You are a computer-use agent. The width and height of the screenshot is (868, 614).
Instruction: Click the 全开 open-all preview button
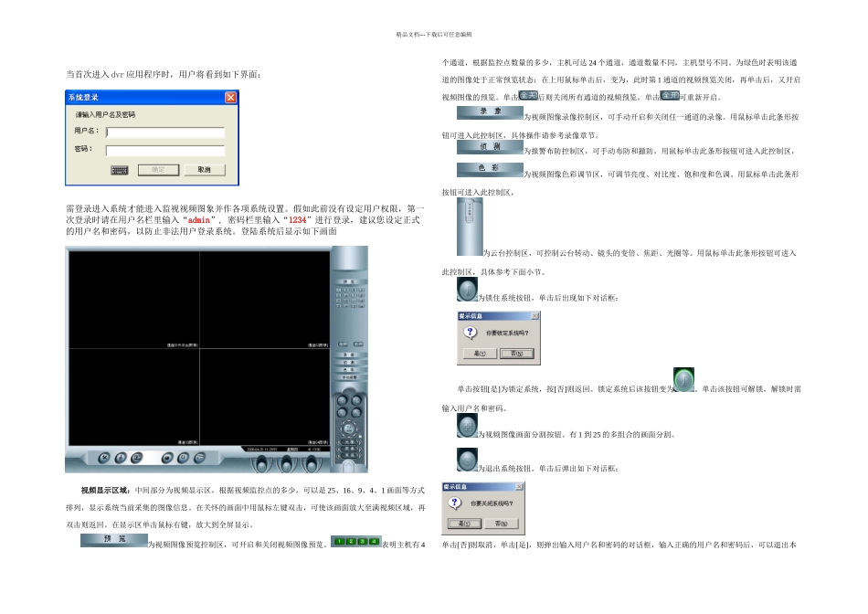point(670,95)
